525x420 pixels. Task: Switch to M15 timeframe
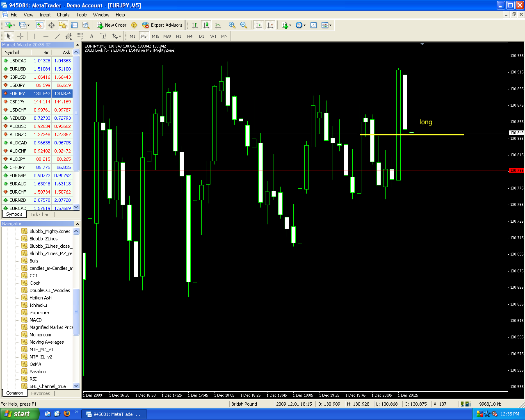pos(155,36)
